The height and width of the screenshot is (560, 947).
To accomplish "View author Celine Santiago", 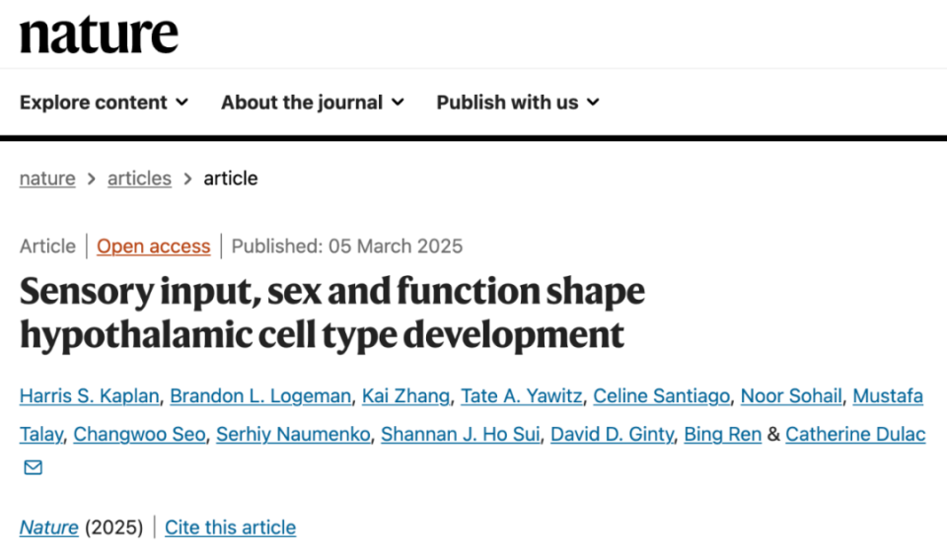I will (661, 396).
